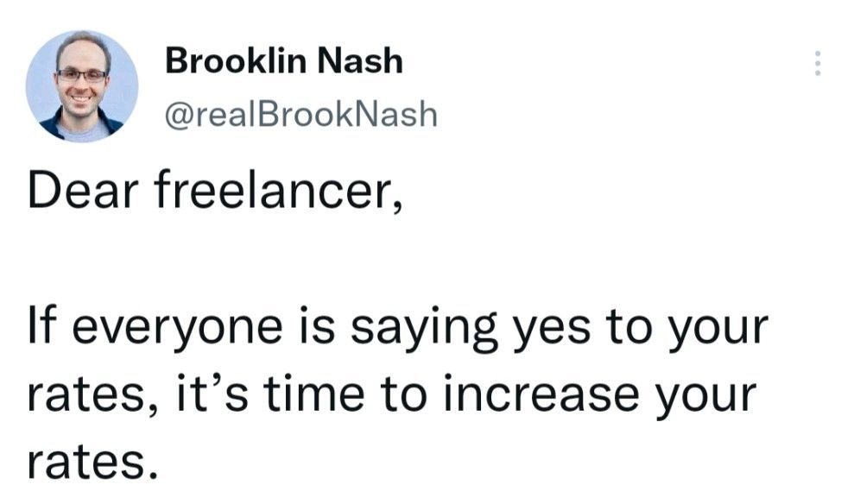
Task: Click the word "freelancer," in the greeting
Action: coord(279,190)
